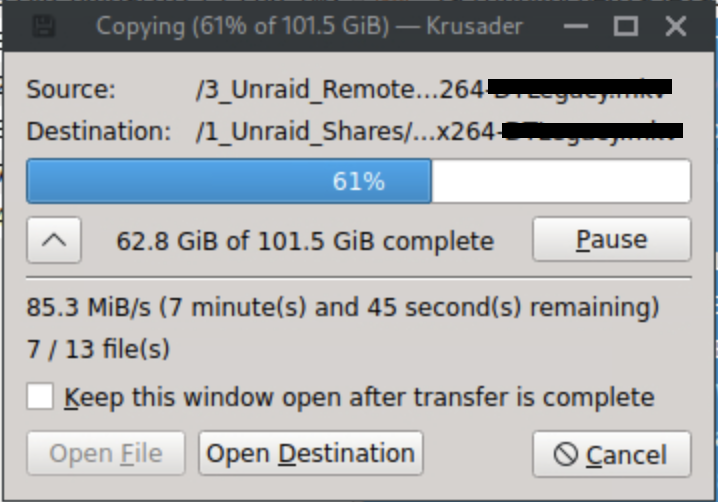Click the 85.3 MiB/s transfer speed line

pyautogui.click(x=343, y=307)
